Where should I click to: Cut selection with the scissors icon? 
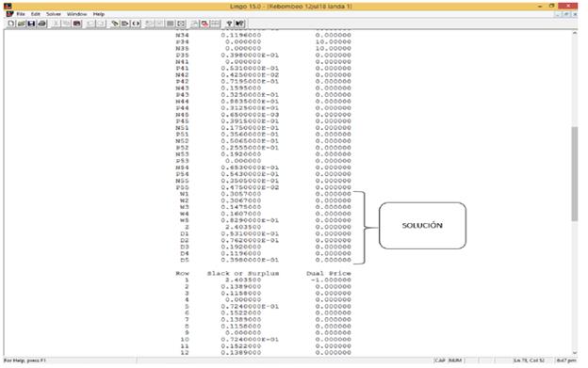pos(56,24)
